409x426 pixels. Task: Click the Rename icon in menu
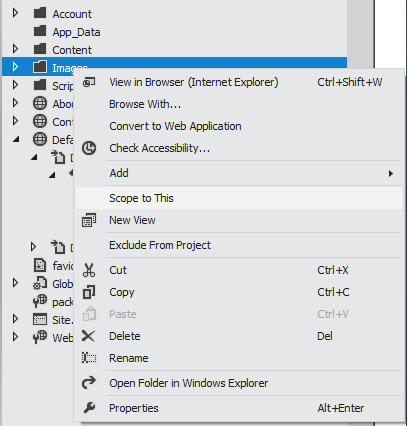89,358
